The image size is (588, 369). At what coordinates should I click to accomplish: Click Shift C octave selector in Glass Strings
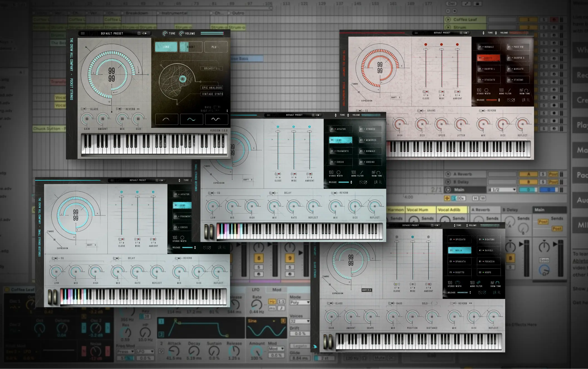point(366,290)
